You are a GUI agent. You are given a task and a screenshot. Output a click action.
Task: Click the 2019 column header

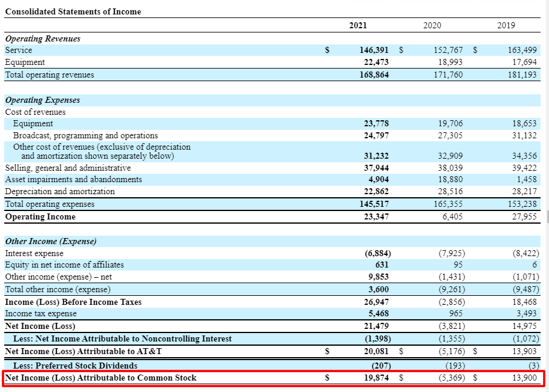click(506, 25)
